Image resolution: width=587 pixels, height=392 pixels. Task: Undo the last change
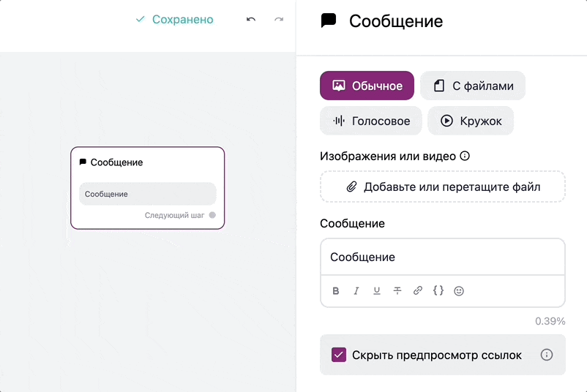251,19
